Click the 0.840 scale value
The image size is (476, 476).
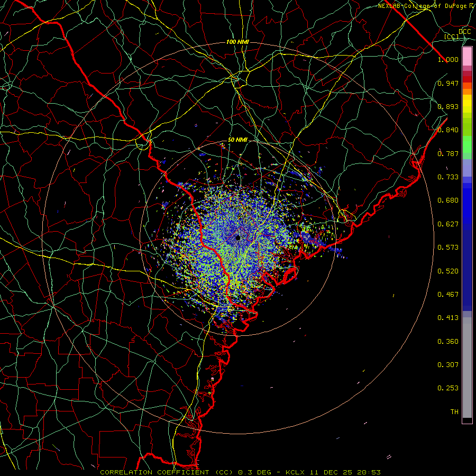[448, 130]
